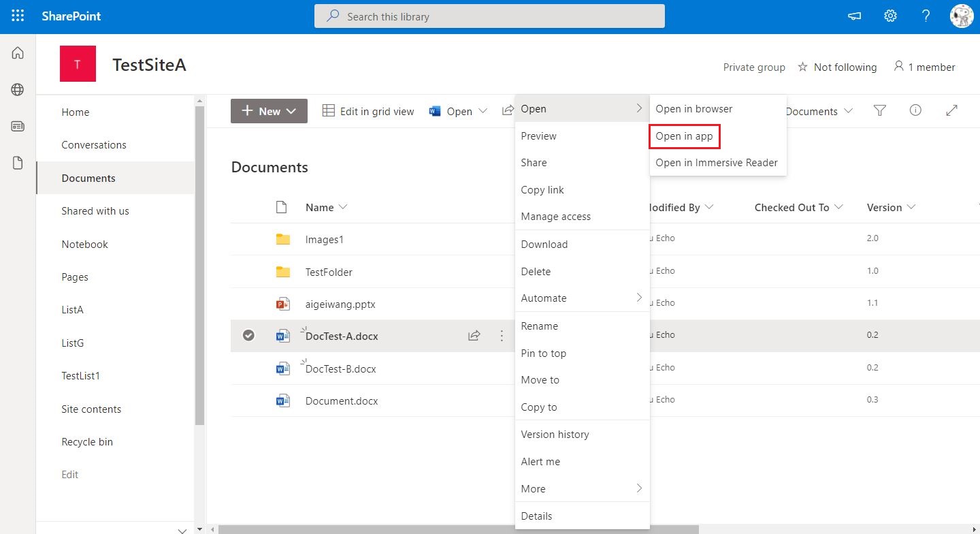Screen dimensions: 980x534
Task: Click the horizontal scrollbar at the bottom
Action: pos(459,529)
